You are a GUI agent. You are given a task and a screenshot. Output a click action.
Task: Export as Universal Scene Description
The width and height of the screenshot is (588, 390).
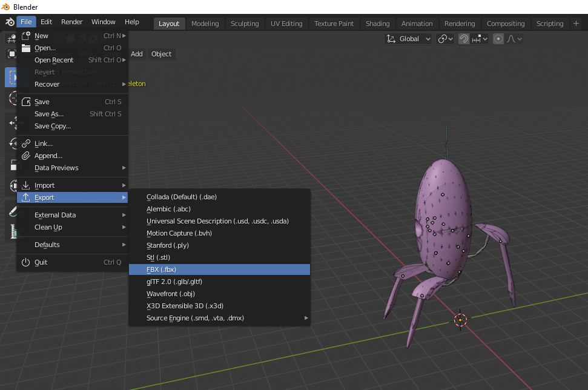coord(219,221)
